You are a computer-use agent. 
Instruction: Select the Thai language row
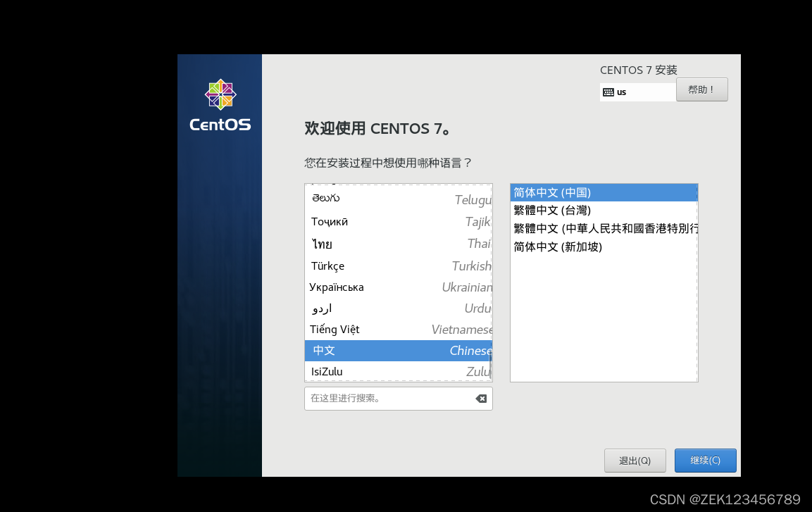(398, 244)
